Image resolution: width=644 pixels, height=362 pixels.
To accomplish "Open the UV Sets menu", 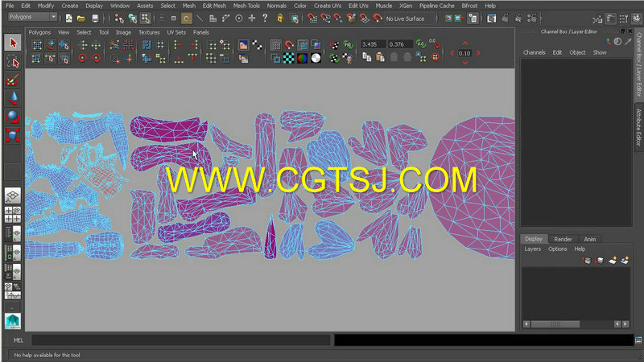I will [176, 32].
